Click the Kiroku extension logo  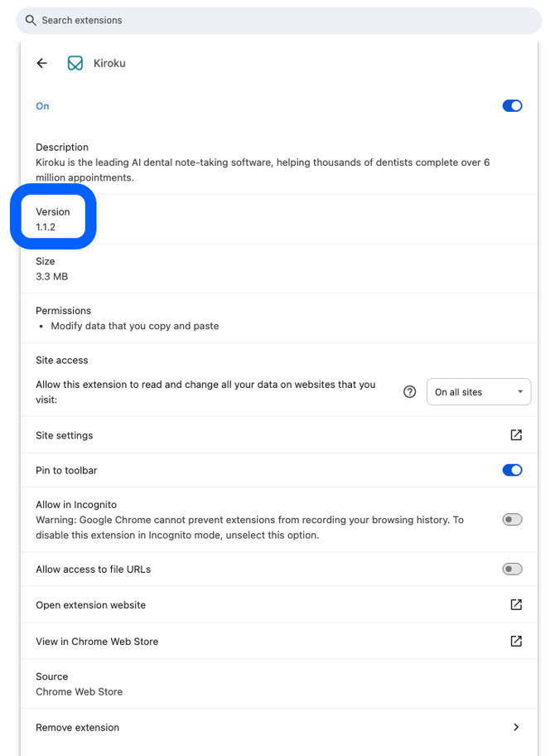tap(75, 62)
